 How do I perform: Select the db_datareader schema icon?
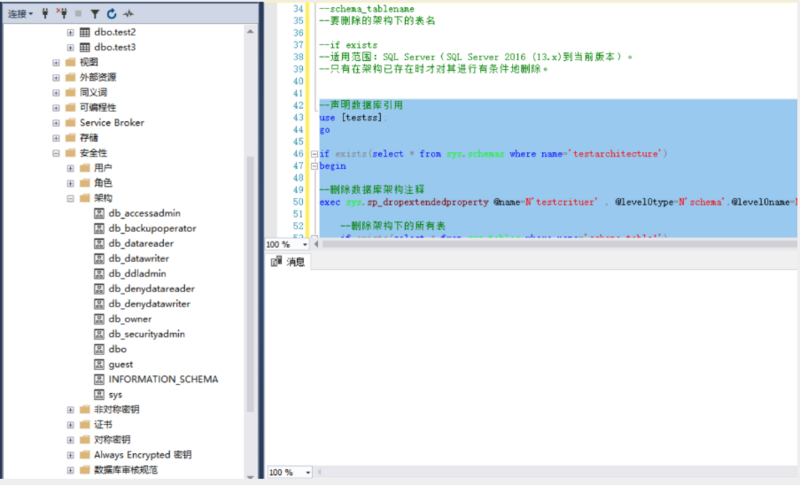99,244
